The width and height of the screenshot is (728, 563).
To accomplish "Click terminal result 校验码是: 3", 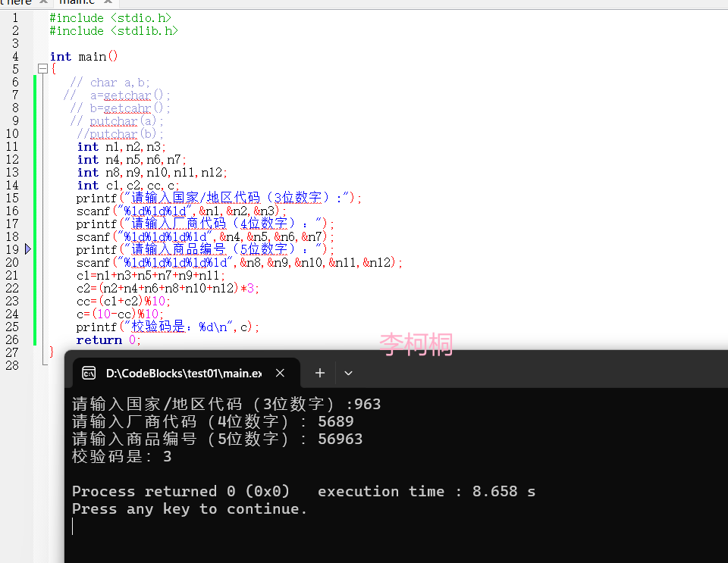I will coord(121,456).
